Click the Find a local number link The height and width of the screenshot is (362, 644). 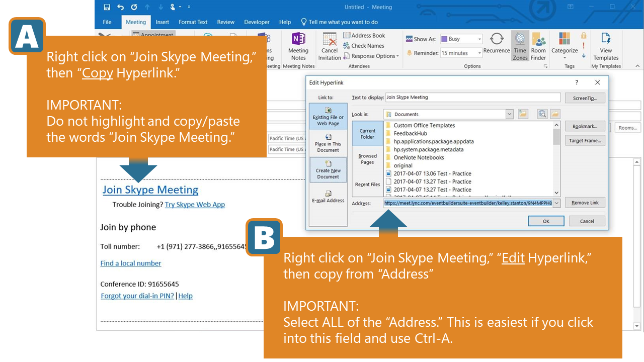tap(131, 263)
